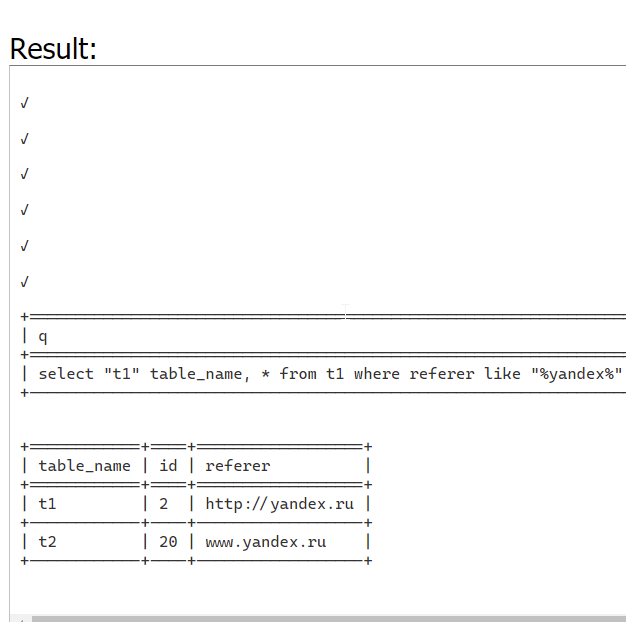Click the last checkmark above the query table
The height and width of the screenshot is (622, 626).
tap(25, 282)
